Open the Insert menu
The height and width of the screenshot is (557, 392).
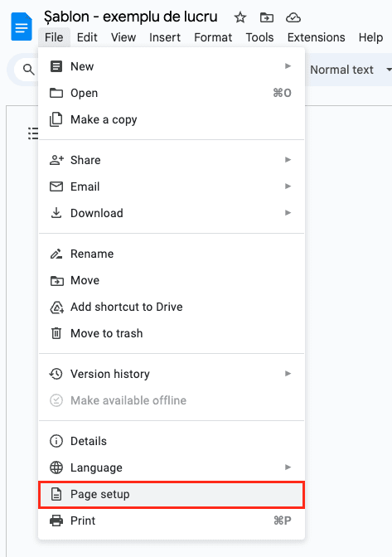coord(165,37)
